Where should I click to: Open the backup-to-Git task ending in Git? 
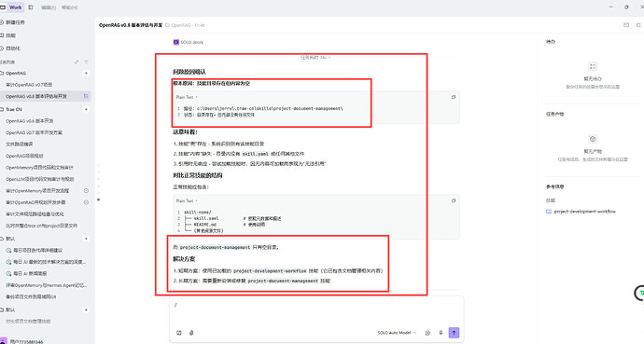31,296
